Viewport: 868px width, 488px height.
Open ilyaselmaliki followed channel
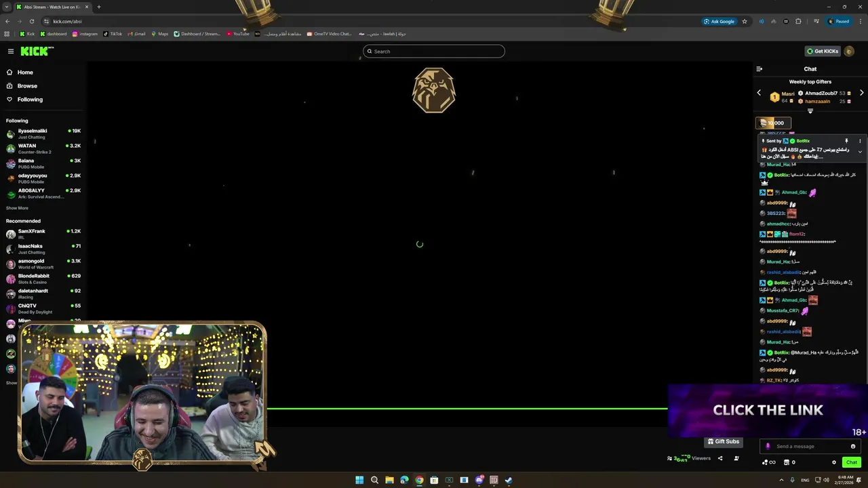click(43, 134)
